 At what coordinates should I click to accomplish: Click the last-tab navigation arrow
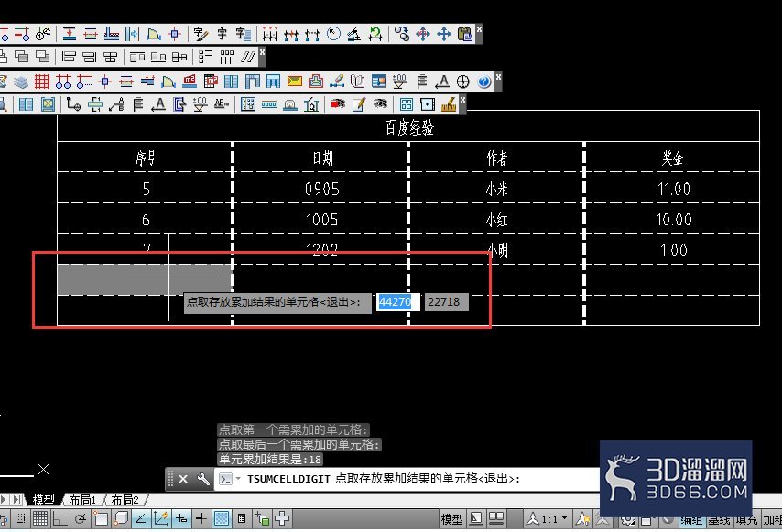[x=17, y=499]
